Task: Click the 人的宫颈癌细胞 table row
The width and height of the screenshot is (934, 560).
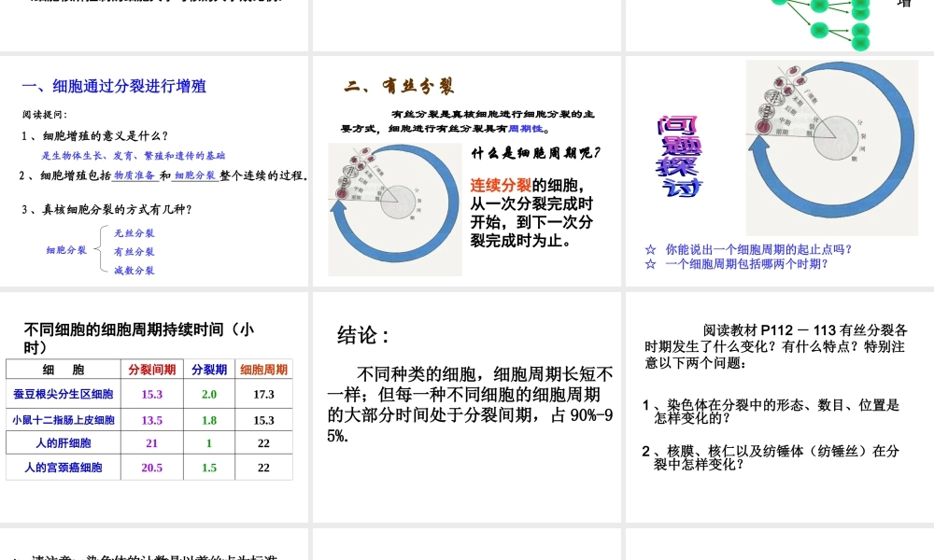Action: tap(63, 467)
